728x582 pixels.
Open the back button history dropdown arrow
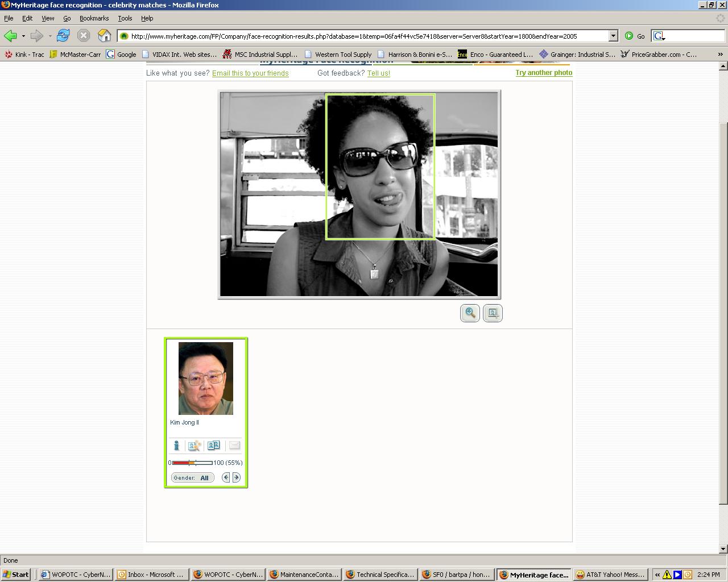point(23,36)
